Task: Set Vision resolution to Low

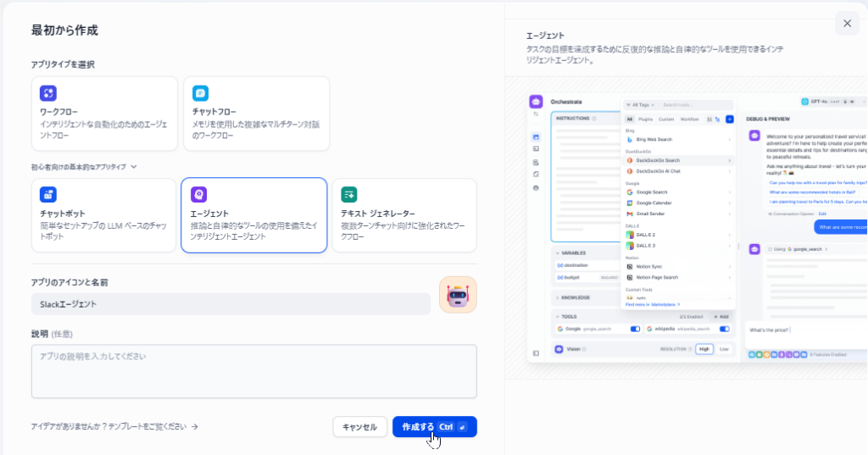Action: 723,349
